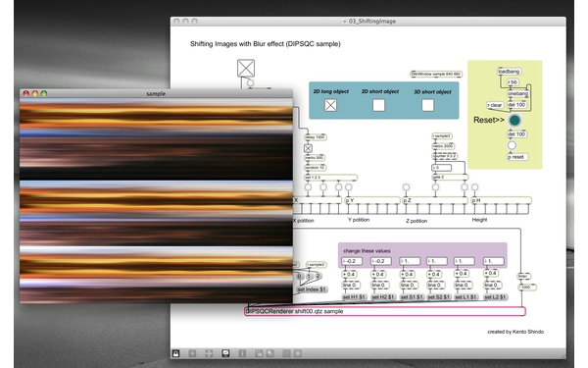Click the bang circle above p H
This screenshot has width=588, height=368.
[x=474, y=187]
